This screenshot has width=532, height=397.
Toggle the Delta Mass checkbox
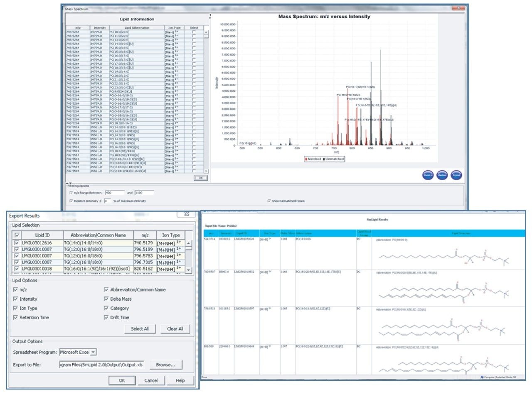106,299
